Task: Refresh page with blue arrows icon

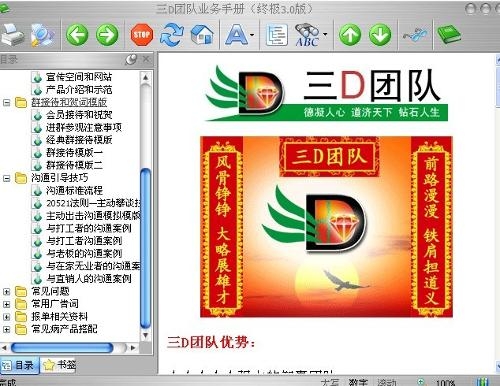Action: point(171,34)
